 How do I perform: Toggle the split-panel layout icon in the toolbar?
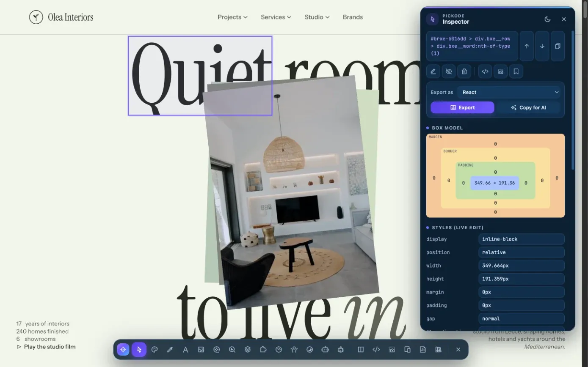[361, 350]
